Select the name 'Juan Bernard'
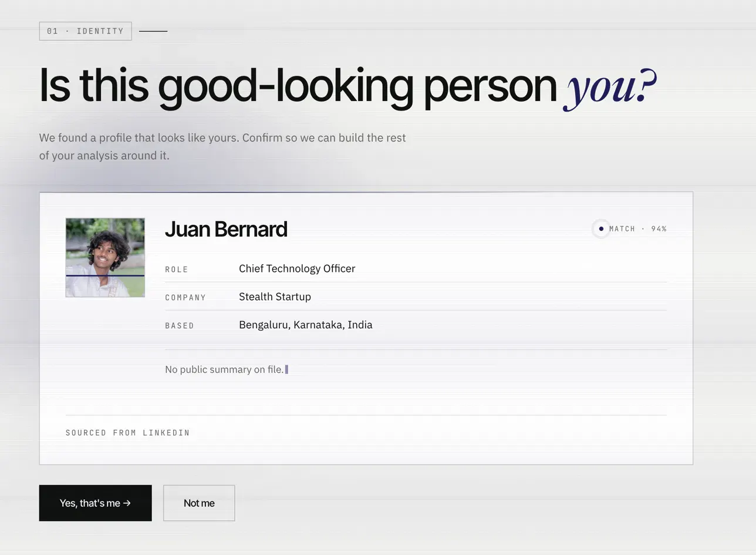This screenshot has width=756, height=555. (x=226, y=229)
